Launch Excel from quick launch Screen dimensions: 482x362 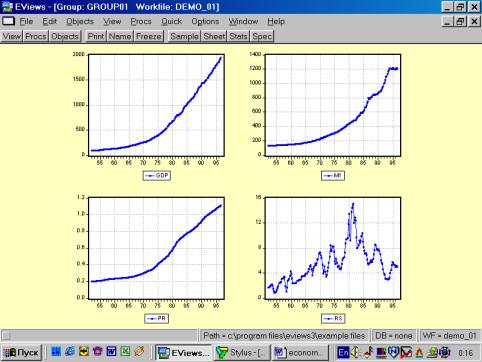125,351
